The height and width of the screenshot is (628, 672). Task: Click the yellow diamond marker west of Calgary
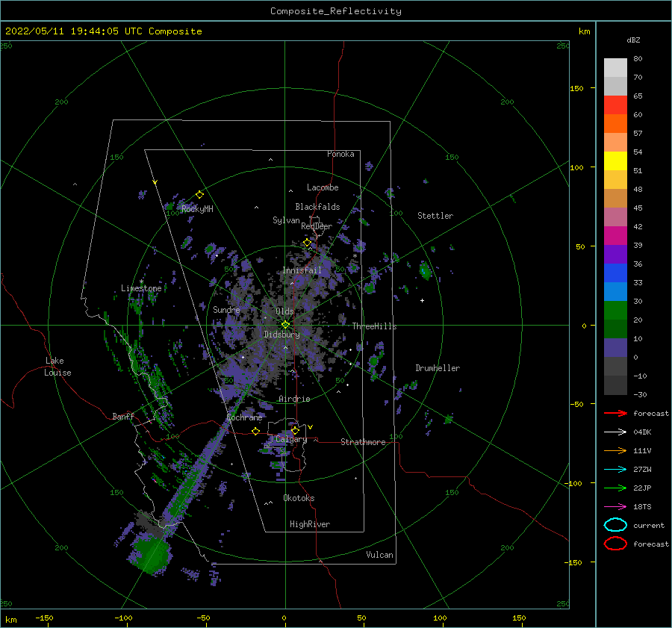click(x=255, y=432)
